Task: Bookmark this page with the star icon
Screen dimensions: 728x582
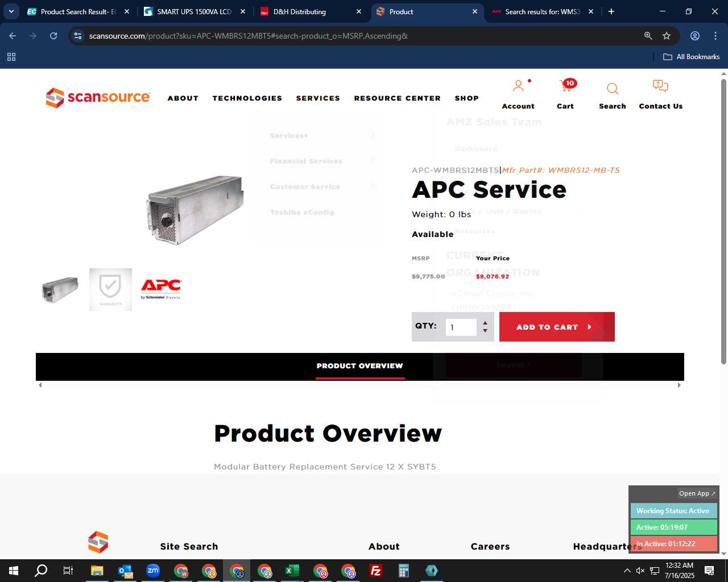Action: (x=667, y=36)
